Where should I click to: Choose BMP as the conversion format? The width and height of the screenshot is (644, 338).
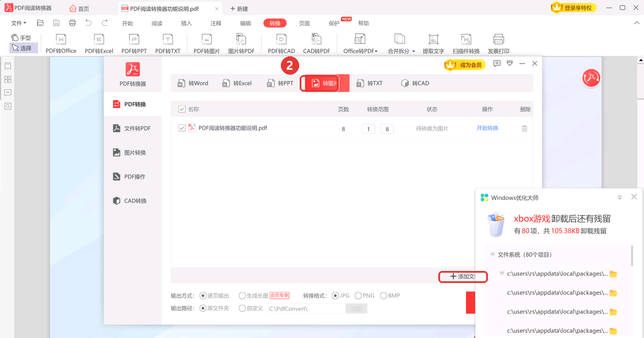(x=384, y=296)
